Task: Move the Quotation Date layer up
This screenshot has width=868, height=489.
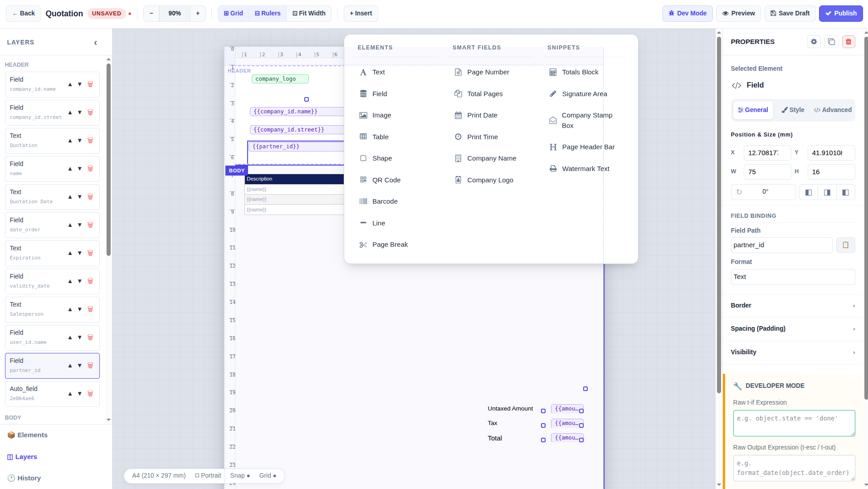Action: (70, 197)
